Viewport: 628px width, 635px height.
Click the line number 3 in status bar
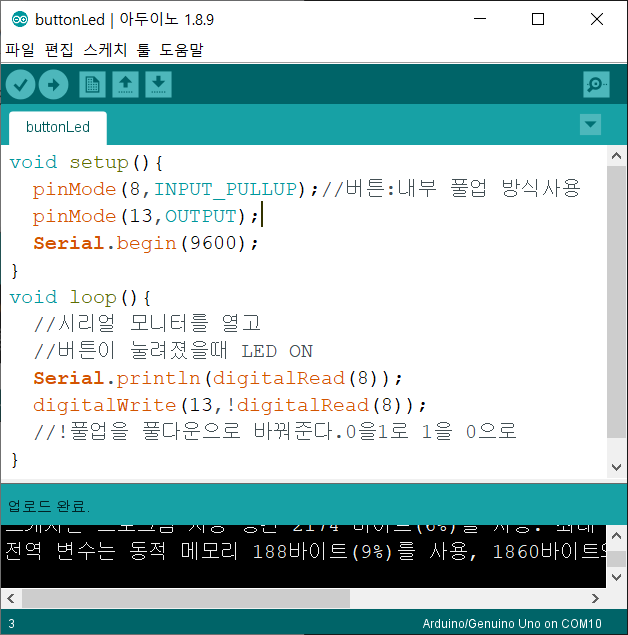coord(11,624)
